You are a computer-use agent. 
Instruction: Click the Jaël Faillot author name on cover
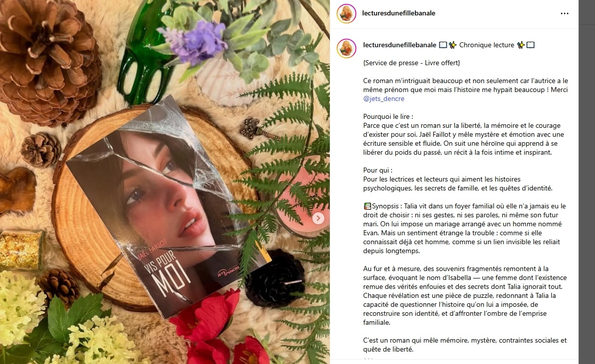152,250
